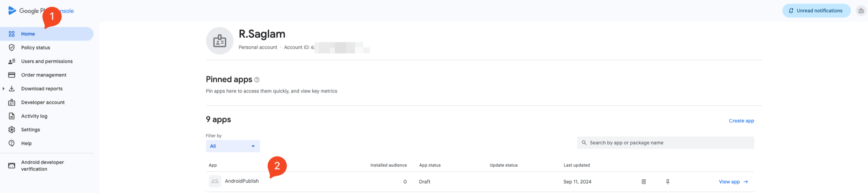Click the Home grid icon
This screenshot has width=868, height=193.
[12, 34]
